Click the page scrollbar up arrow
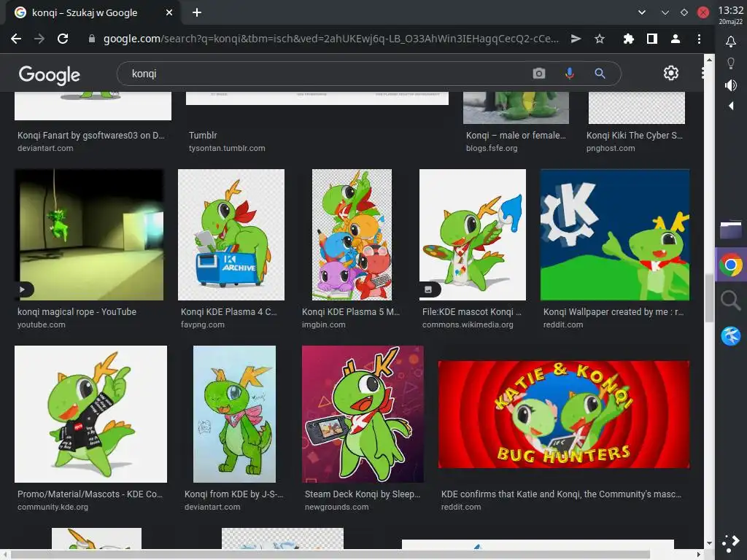This screenshot has width=747, height=560. [x=709, y=60]
